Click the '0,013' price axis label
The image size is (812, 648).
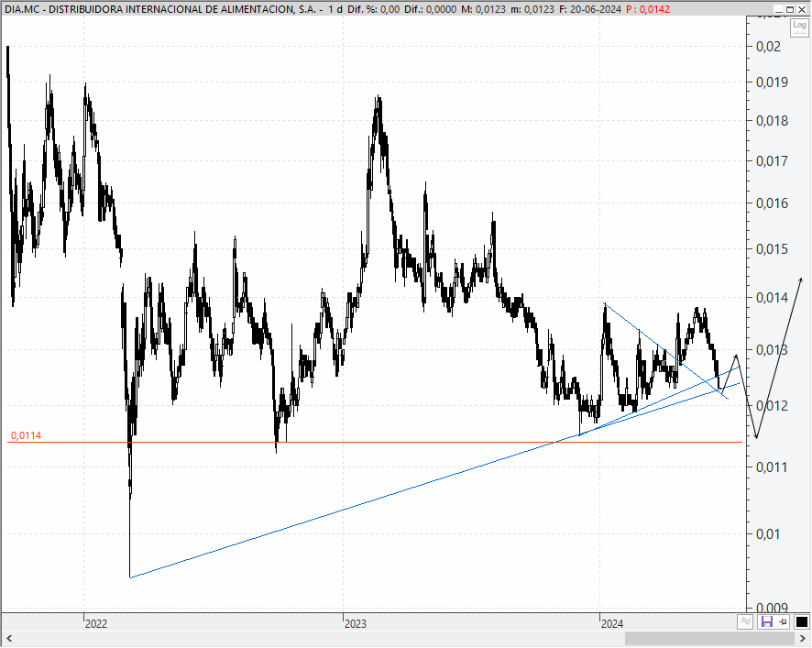(x=772, y=349)
